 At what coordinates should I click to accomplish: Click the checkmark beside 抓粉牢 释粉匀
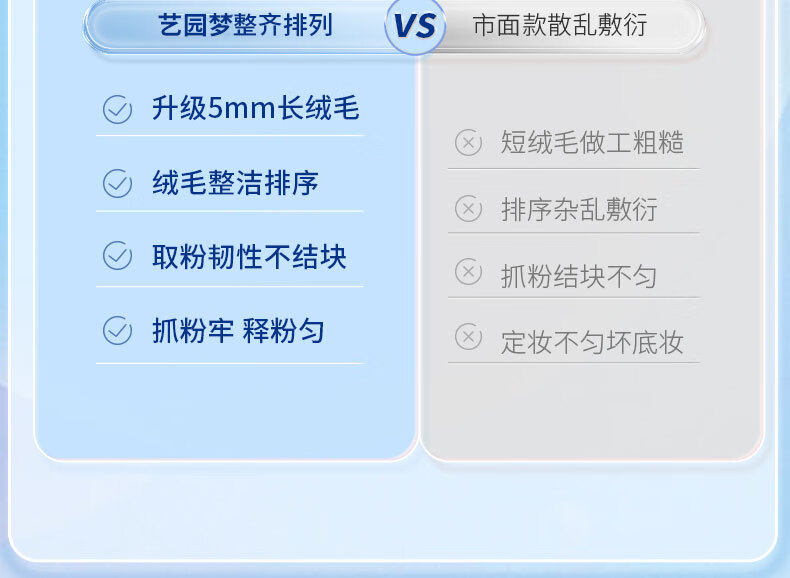point(118,331)
